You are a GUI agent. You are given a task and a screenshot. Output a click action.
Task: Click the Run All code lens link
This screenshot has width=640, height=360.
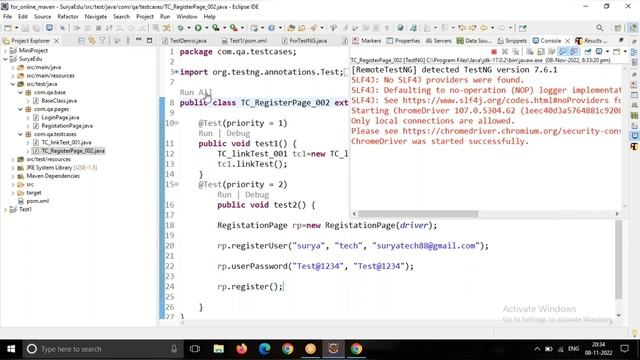(x=196, y=92)
